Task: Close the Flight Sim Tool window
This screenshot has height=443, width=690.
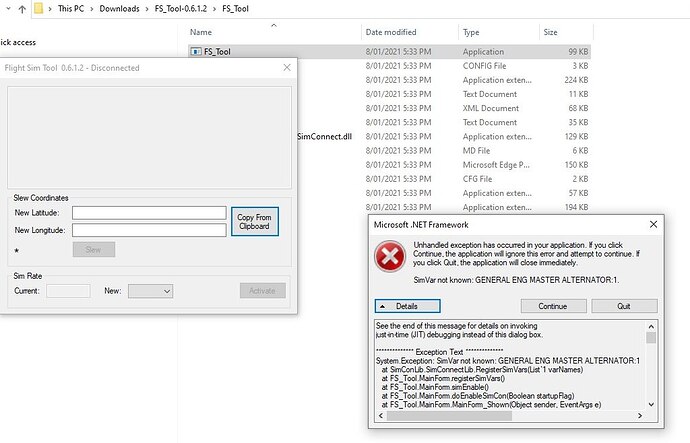Action: 287,67
